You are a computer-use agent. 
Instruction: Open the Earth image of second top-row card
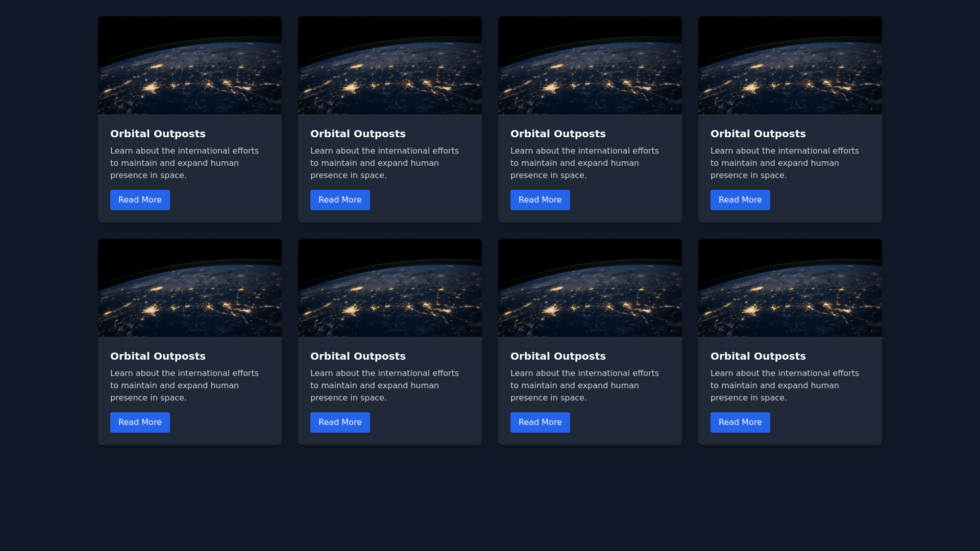tap(390, 65)
